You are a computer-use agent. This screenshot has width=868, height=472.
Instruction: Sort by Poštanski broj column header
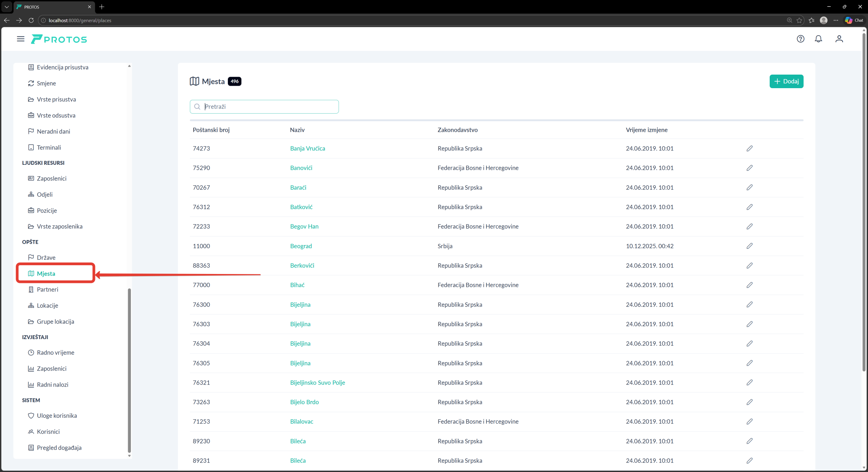click(x=211, y=130)
